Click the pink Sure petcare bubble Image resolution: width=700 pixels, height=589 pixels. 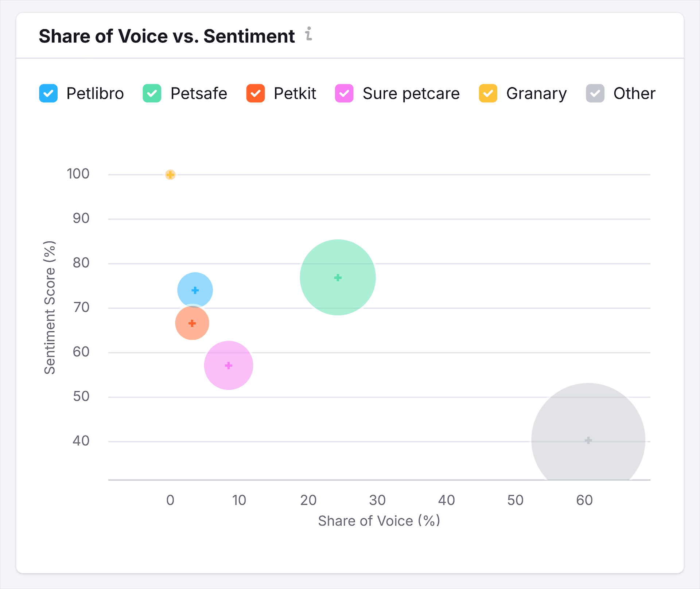(x=229, y=366)
